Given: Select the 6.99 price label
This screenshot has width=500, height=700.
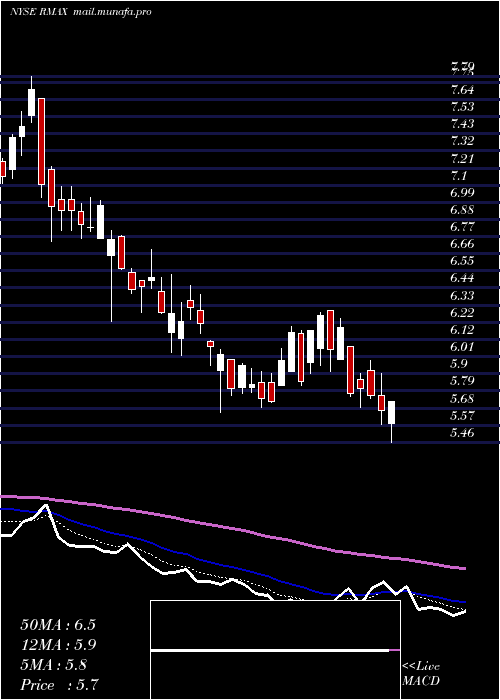Looking at the screenshot, I should (462, 192).
